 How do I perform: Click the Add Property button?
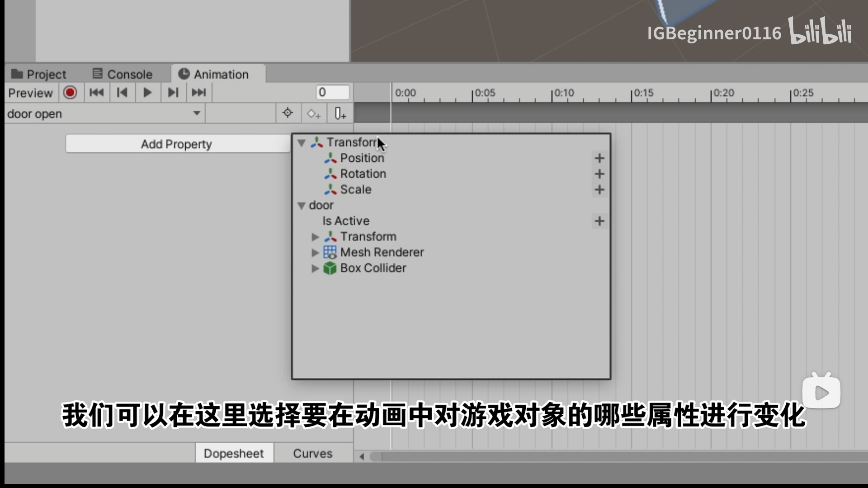click(x=176, y=144)
